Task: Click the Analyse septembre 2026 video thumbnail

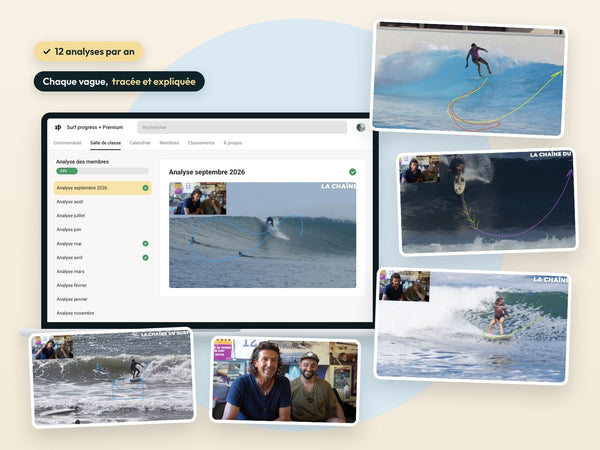Action: (262, 235)
